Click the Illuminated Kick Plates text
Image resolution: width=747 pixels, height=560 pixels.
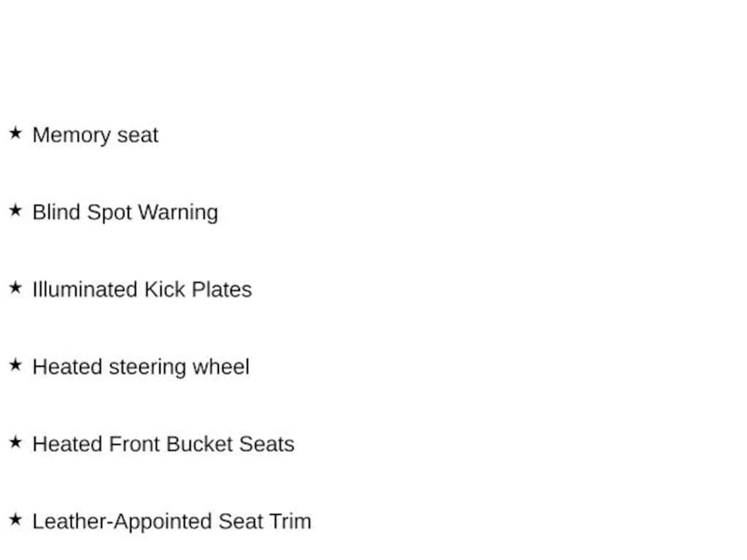(x=142, y=289)
